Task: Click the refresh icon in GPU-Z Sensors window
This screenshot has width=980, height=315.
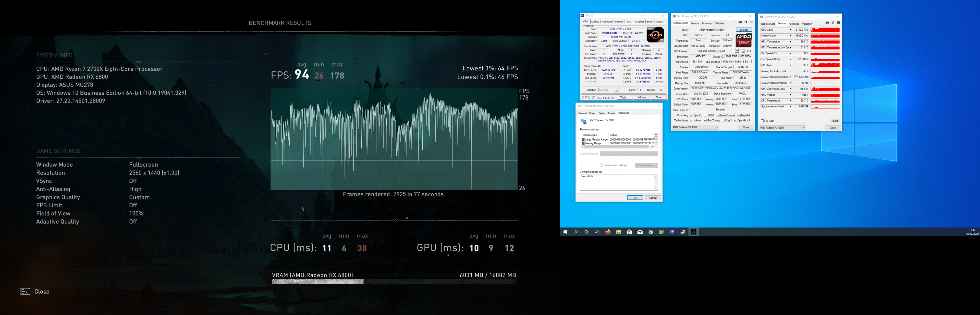Action: coord(833,23)
